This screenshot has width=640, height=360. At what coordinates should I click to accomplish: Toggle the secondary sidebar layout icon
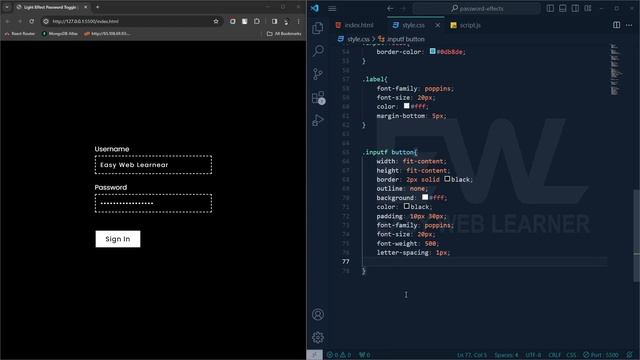tap(575, 8)
